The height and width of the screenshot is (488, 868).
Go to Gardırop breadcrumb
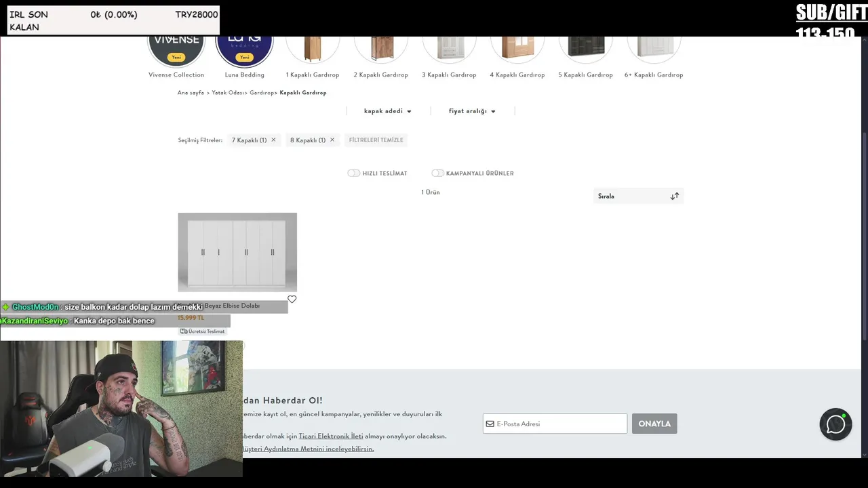[262, 93]
